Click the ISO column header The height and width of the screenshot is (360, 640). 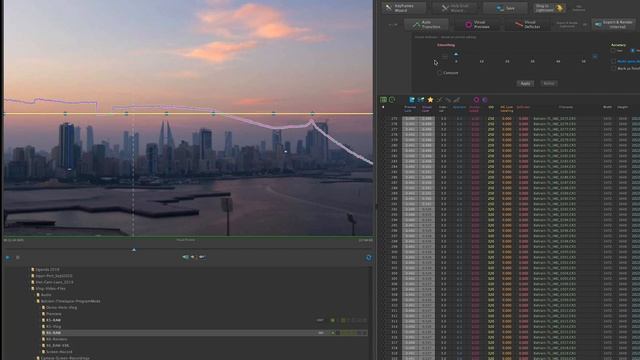coord(491,107)
